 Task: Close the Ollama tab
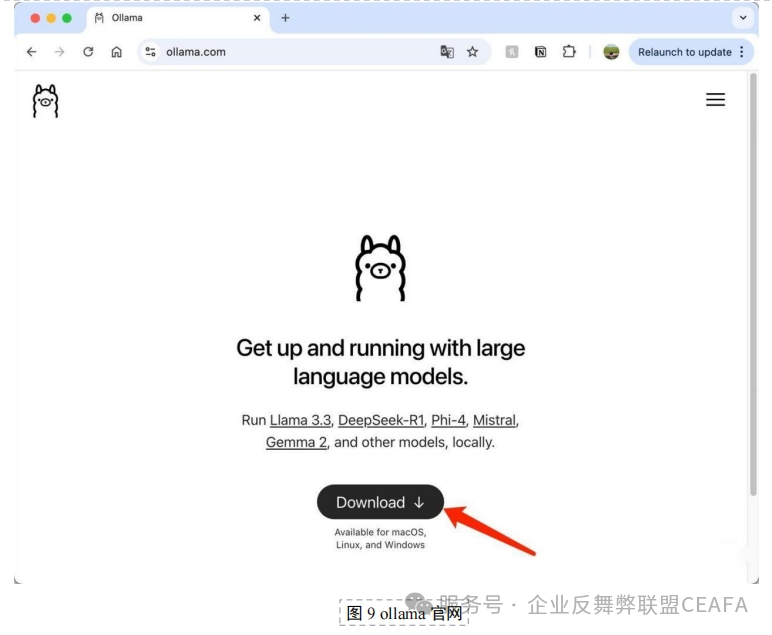point(257,18)
